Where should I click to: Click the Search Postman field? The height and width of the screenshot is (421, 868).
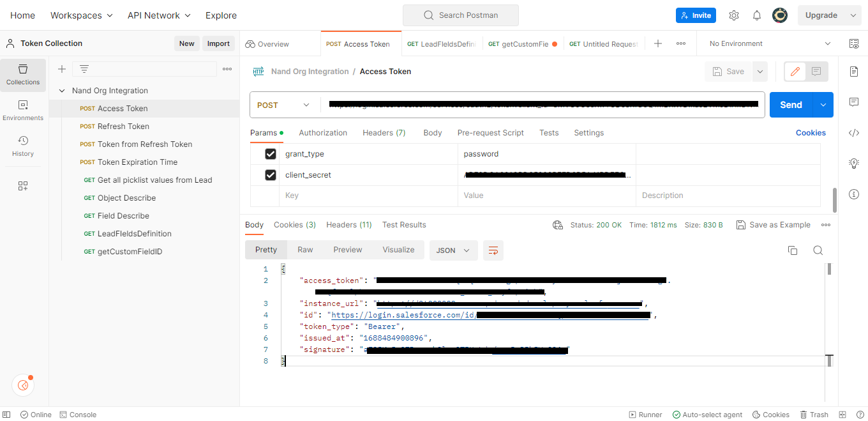[x=461, y=15]
